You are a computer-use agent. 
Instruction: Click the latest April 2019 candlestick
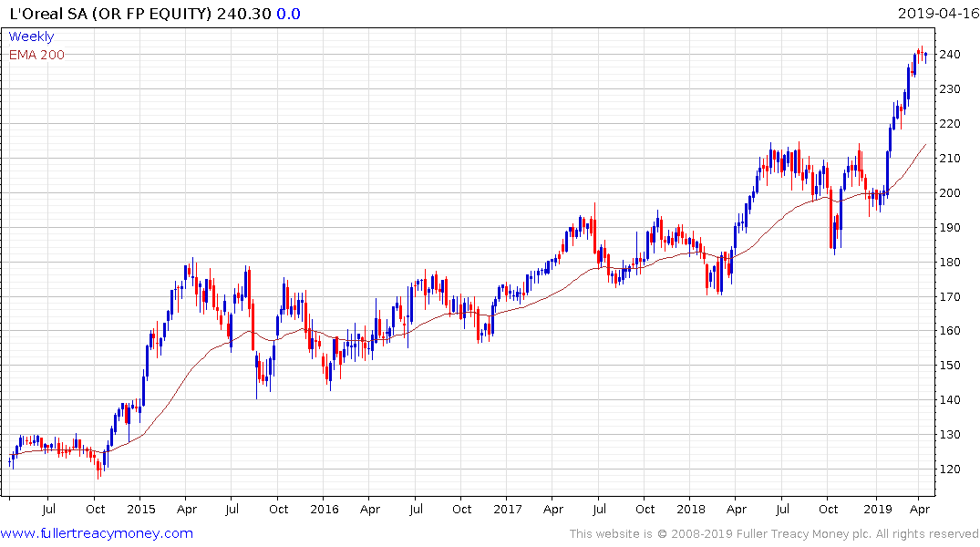click(x=925, y=56)
